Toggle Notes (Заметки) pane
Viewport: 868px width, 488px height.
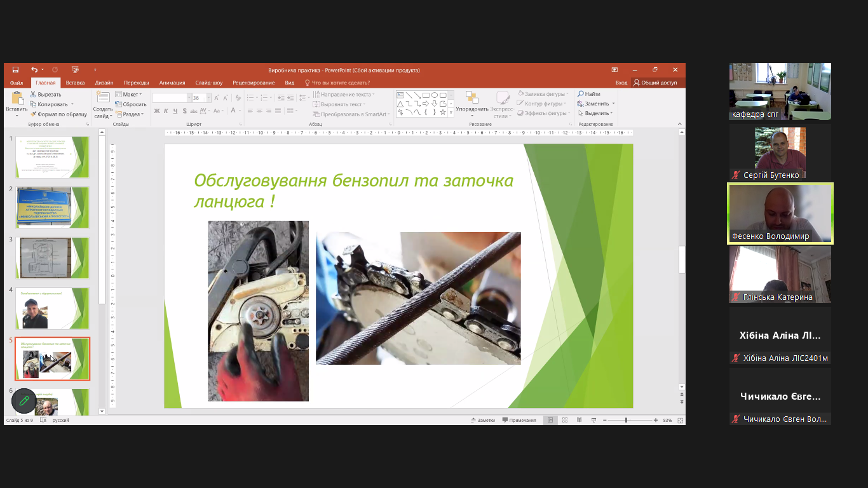482,420
